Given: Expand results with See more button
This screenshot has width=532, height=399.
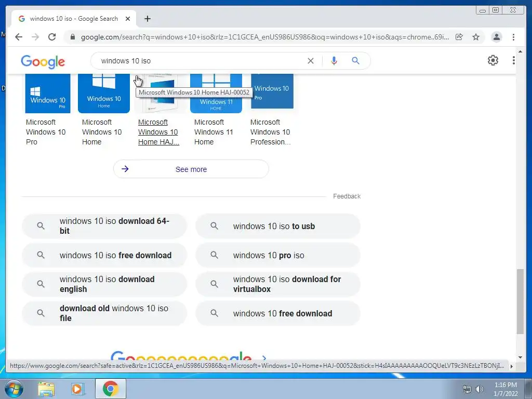Looking at the screenshot, I should pyautogui.click(x=191, y=169).
